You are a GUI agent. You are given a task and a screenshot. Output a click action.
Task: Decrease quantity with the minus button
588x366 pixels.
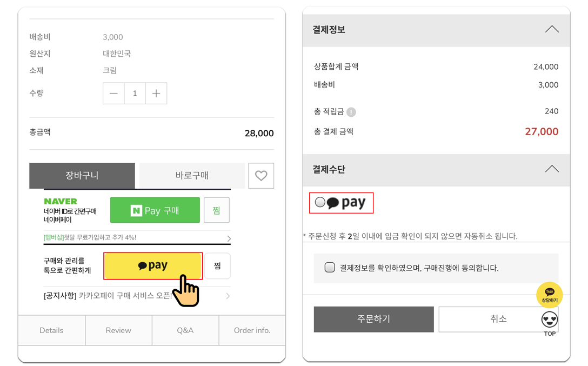[x=113, y=94]
